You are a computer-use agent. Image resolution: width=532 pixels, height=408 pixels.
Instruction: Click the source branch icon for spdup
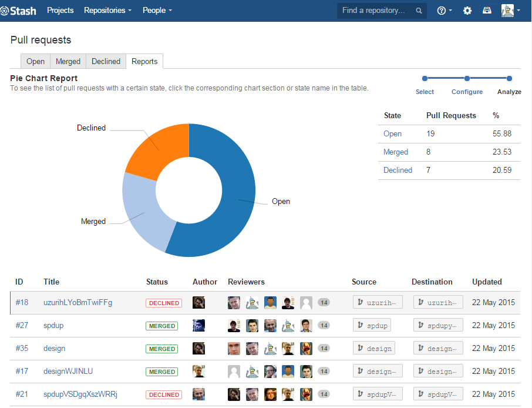pyautogui.click(x=361, y=326)
